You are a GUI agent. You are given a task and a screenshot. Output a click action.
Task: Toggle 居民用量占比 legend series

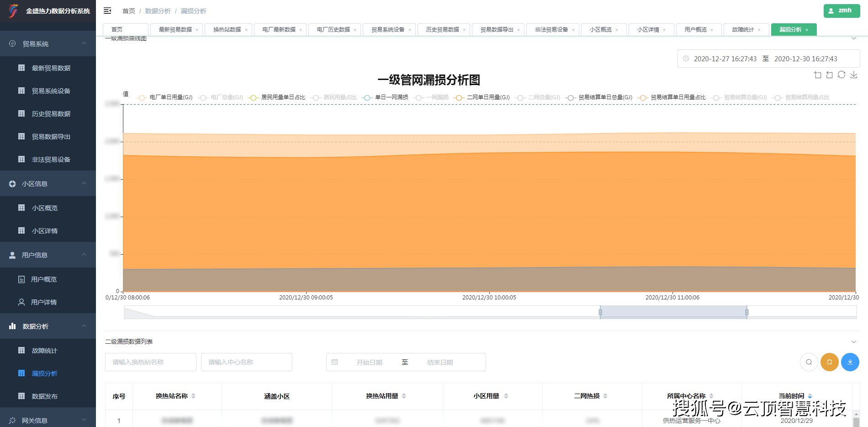(x=333, y=97)
